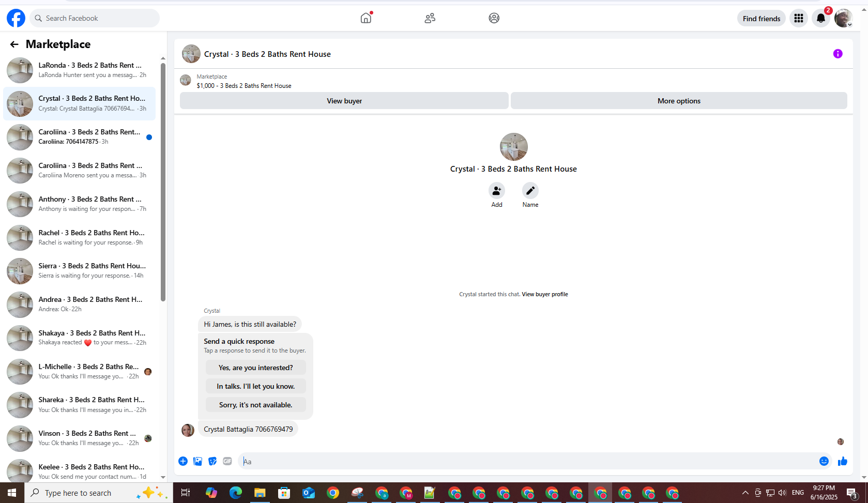Click the 'Hi James, is this still available?' message
This screenshot has height=503, width=868.
pos(250,324)
